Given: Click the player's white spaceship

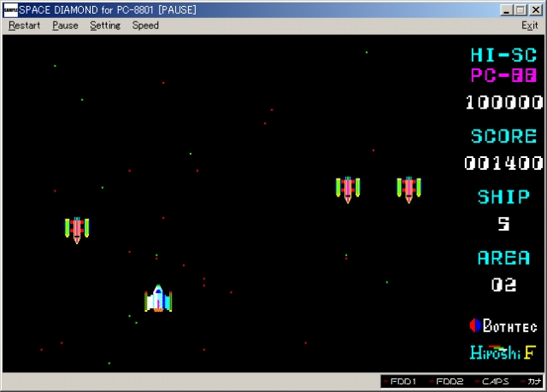Looking at the screenshot, I should (x=158, y=299).
